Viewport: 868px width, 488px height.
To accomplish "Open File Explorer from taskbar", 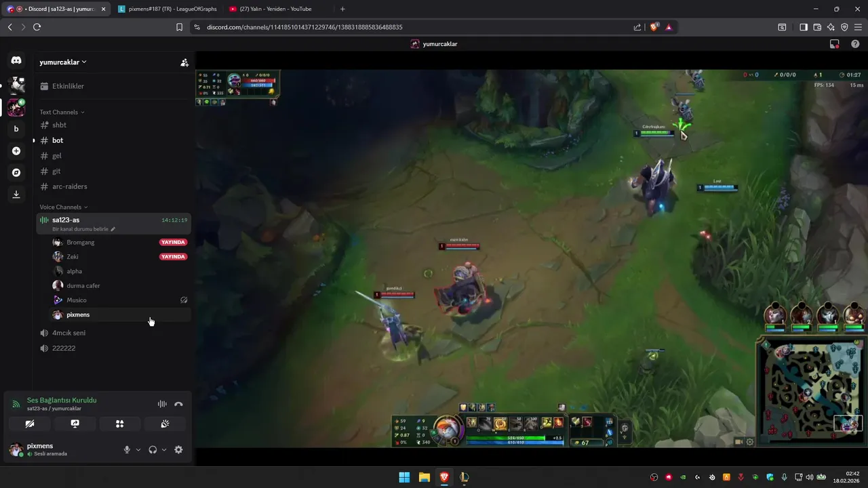I will tap(424, 477).
